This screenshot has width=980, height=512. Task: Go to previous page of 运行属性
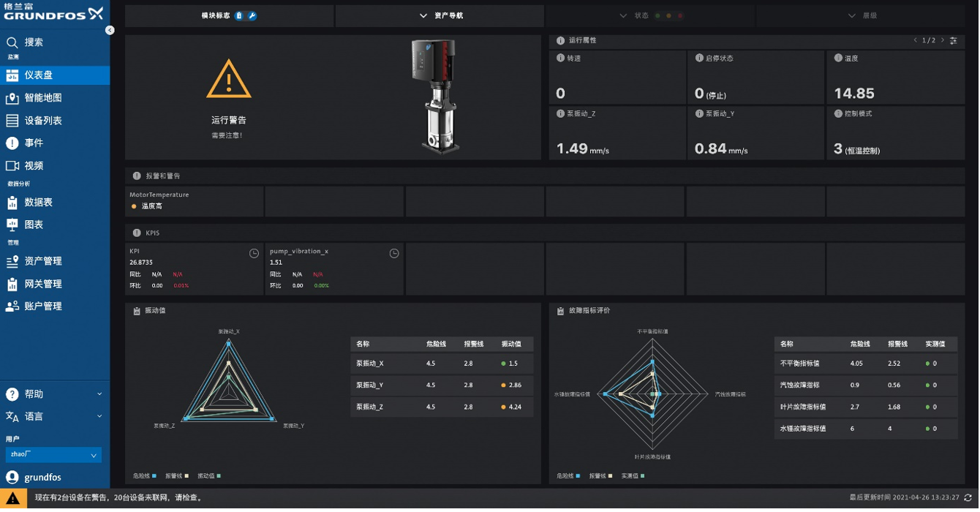[916, 41]
